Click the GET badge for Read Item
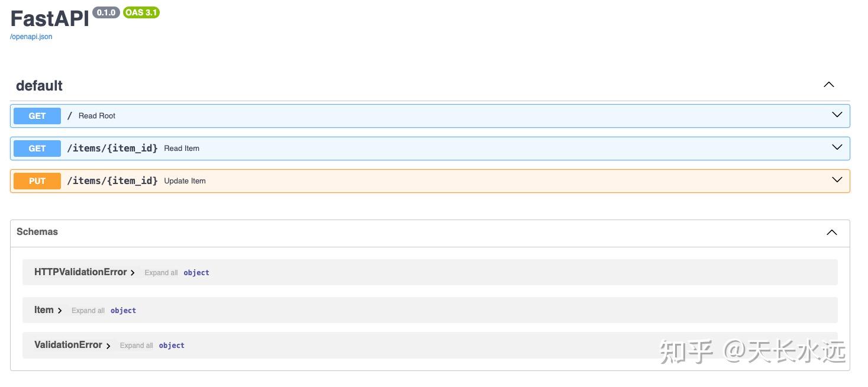This screenshot has height=387, width=868. point(37,149)
